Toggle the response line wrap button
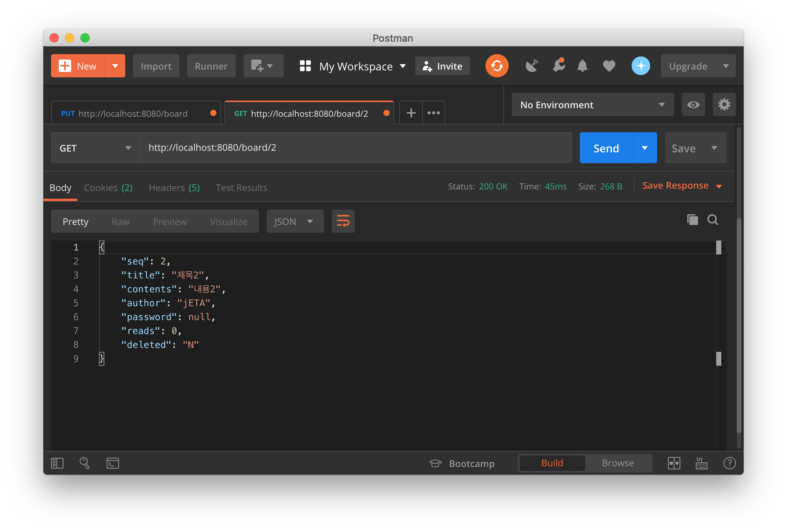 click(343, 222)
